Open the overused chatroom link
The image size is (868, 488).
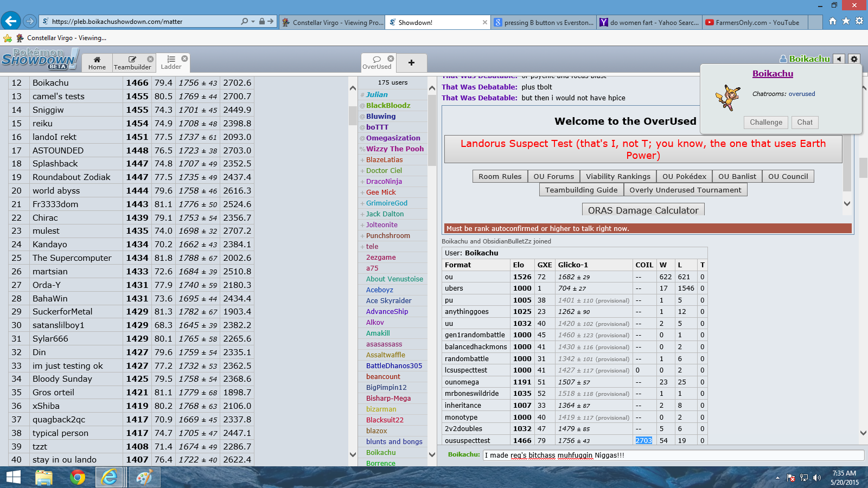point(802,94)
